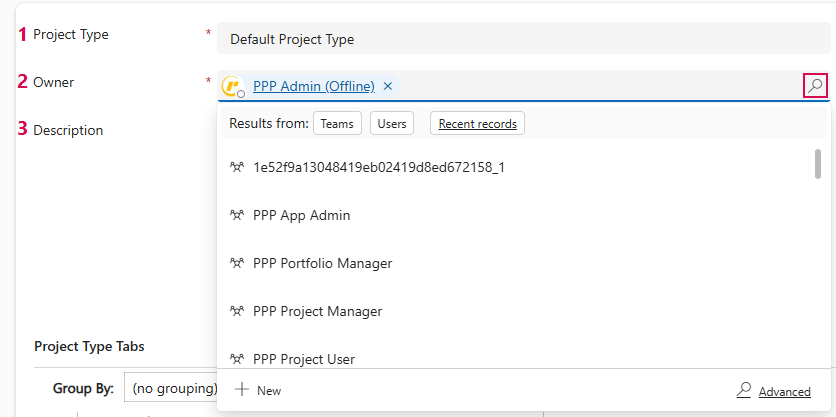Screen dimensions: 836x417
Task: Click the Project Type Tabs heading
Action: [89, 346]
